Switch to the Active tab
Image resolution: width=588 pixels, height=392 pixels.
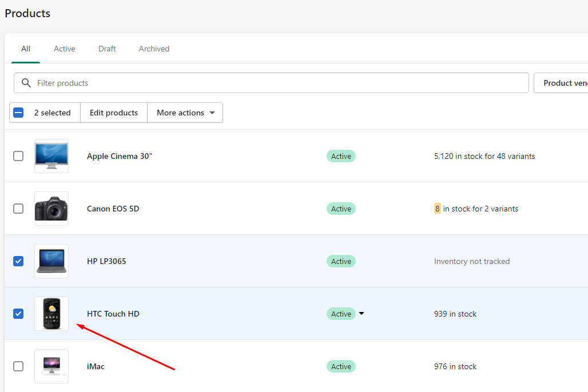click(65, 49)
